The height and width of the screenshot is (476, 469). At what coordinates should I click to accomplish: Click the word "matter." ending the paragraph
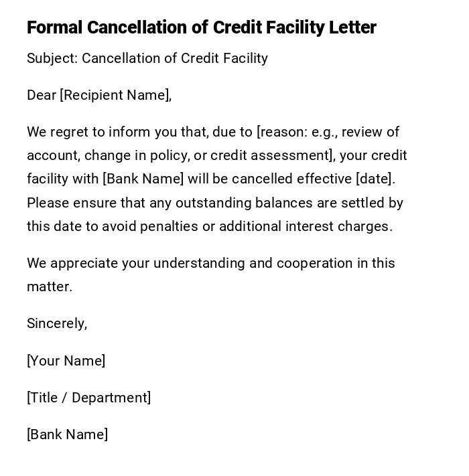50,287
